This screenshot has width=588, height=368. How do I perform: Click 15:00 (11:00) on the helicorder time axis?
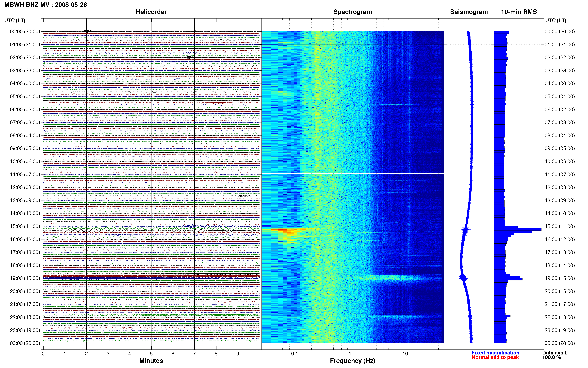[25, 226]
